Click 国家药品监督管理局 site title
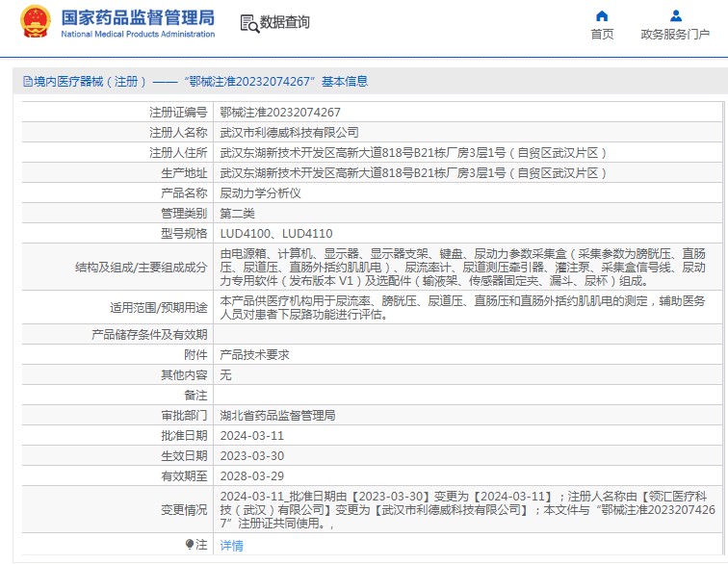This screenshot has height=564, width=728. [x=138, y=17]
